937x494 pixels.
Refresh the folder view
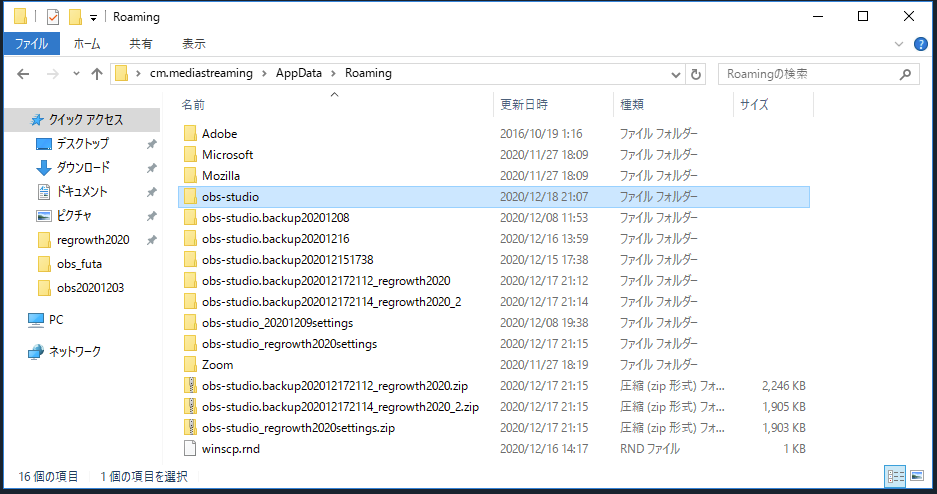point(696,74)
